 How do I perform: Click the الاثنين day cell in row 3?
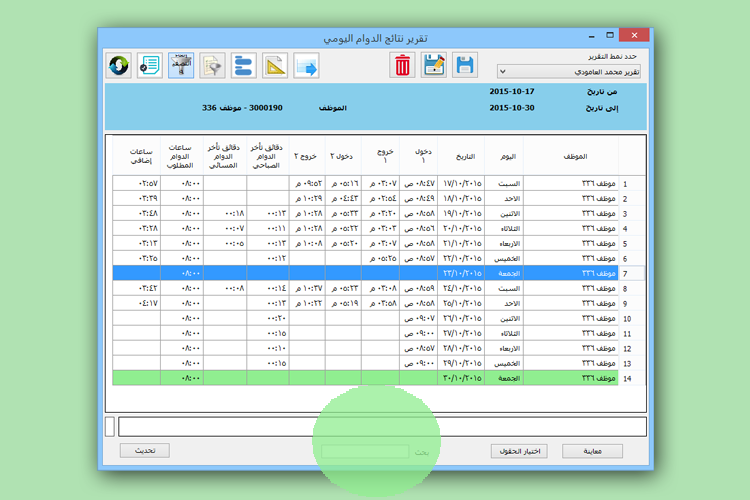pos(504,214)
